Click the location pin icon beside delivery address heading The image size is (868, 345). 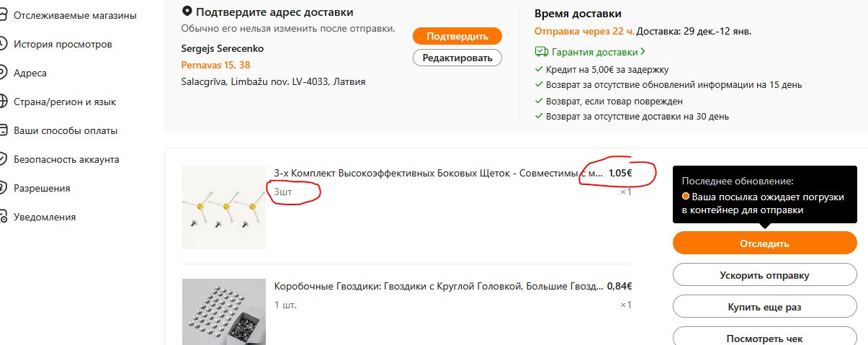187,12
